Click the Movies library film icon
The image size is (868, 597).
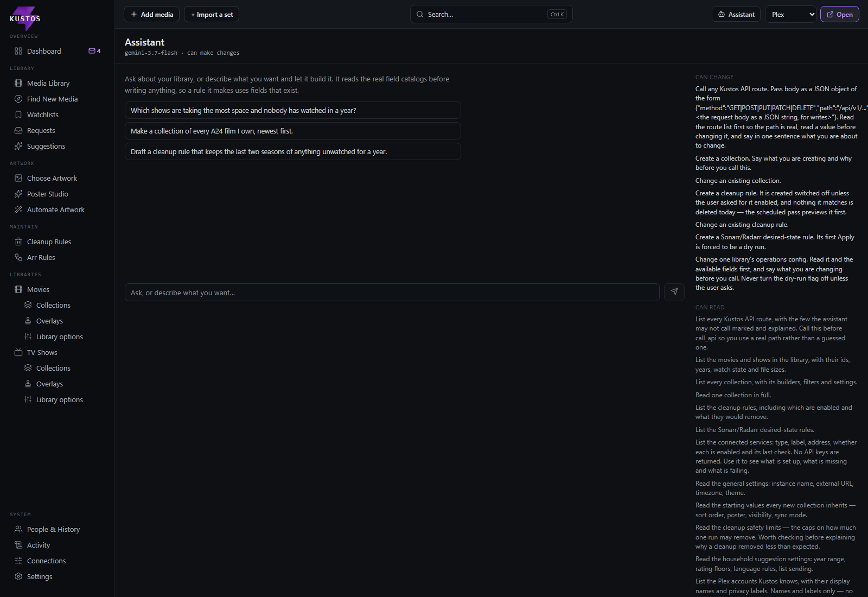point(18,289)
